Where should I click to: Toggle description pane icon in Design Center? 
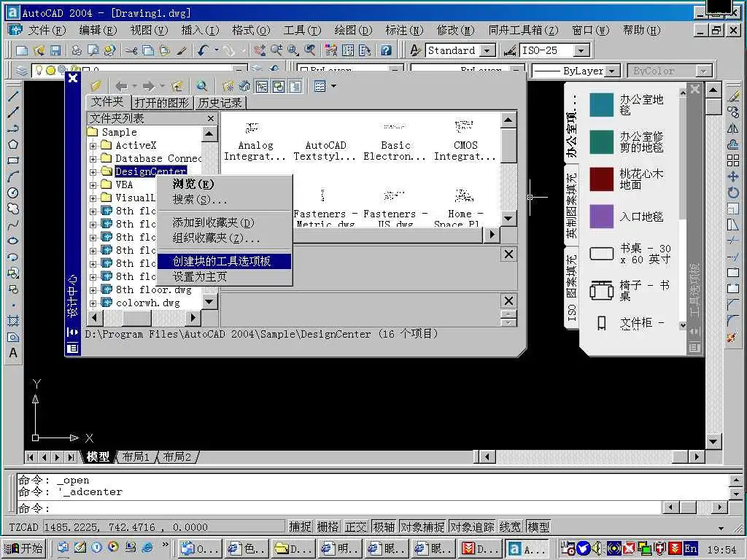pos(295,86)
